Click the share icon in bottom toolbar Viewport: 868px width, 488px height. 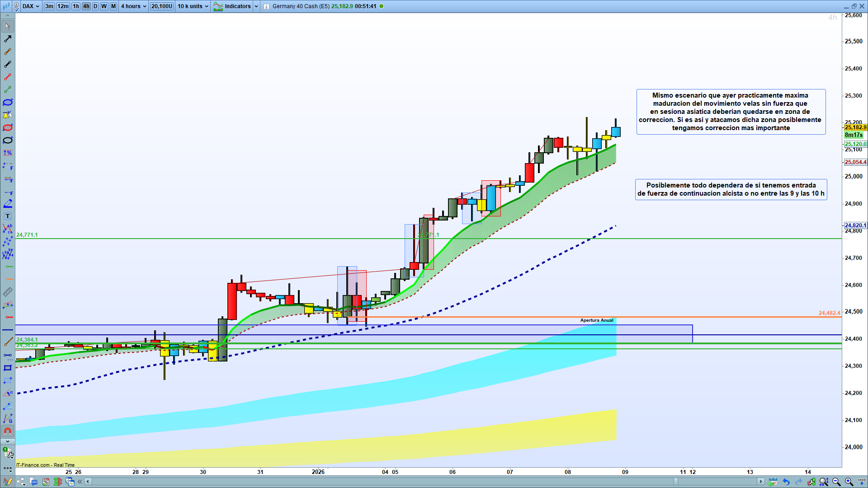pyautogui.click(x=21, y=482)
